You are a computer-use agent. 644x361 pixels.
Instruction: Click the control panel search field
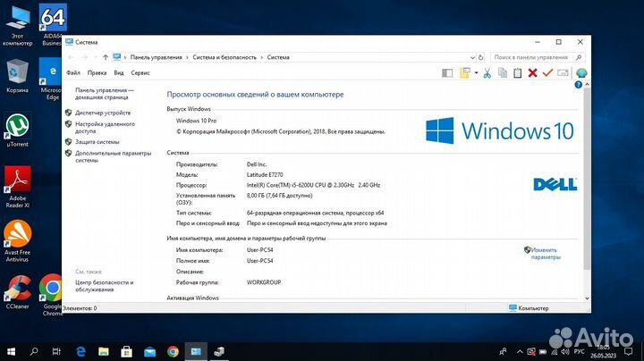coord(538,57)
